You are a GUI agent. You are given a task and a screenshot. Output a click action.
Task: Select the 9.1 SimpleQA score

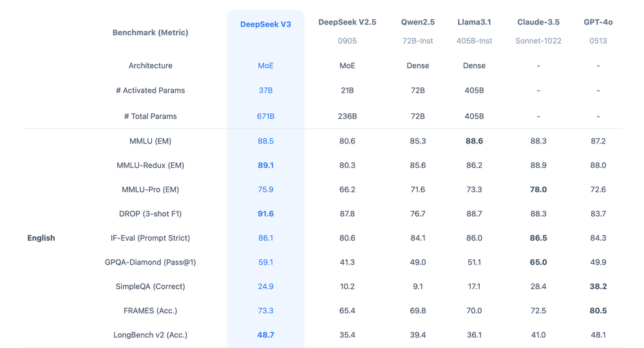[x=418, y=286]
